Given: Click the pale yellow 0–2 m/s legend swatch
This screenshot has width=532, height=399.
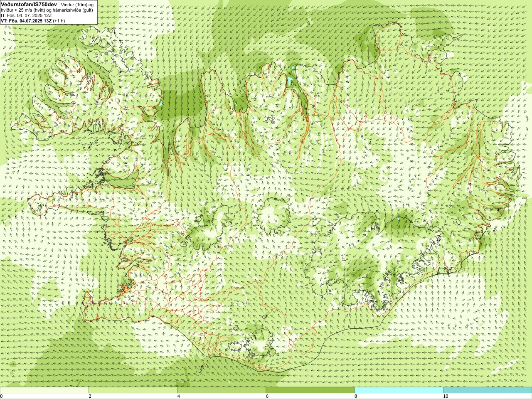Looking at the screenshot, I should pyautogui.click(x=44, y=390).
